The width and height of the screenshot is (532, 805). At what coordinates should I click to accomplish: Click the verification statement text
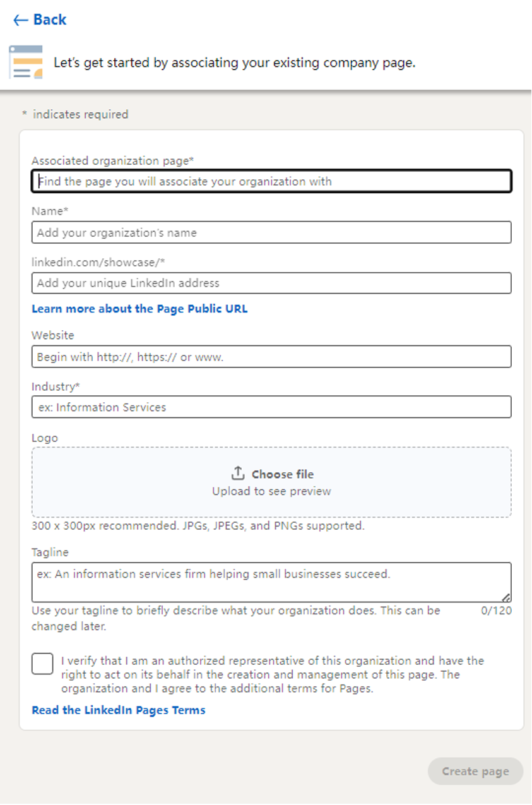273,674
